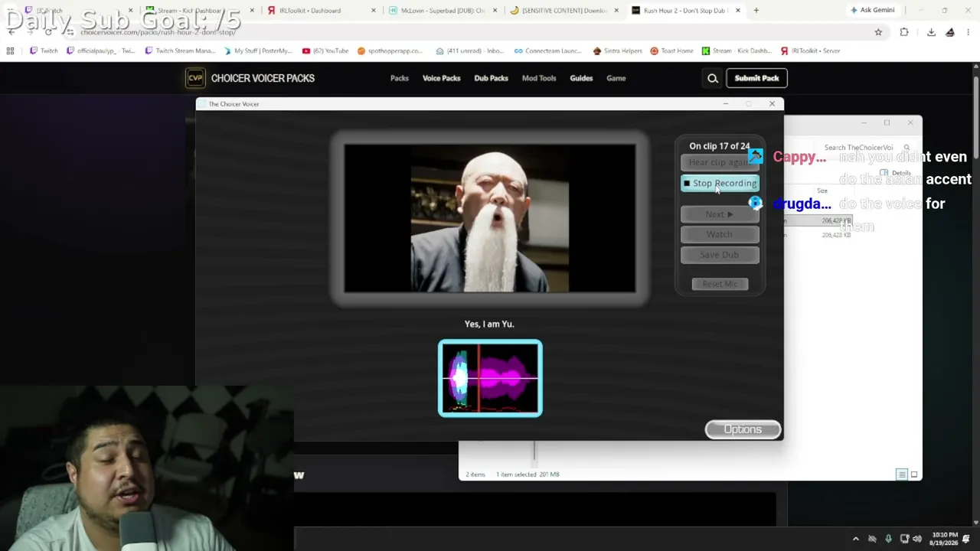
Task: Show hidden system tray icons
Action: [856, 539]
